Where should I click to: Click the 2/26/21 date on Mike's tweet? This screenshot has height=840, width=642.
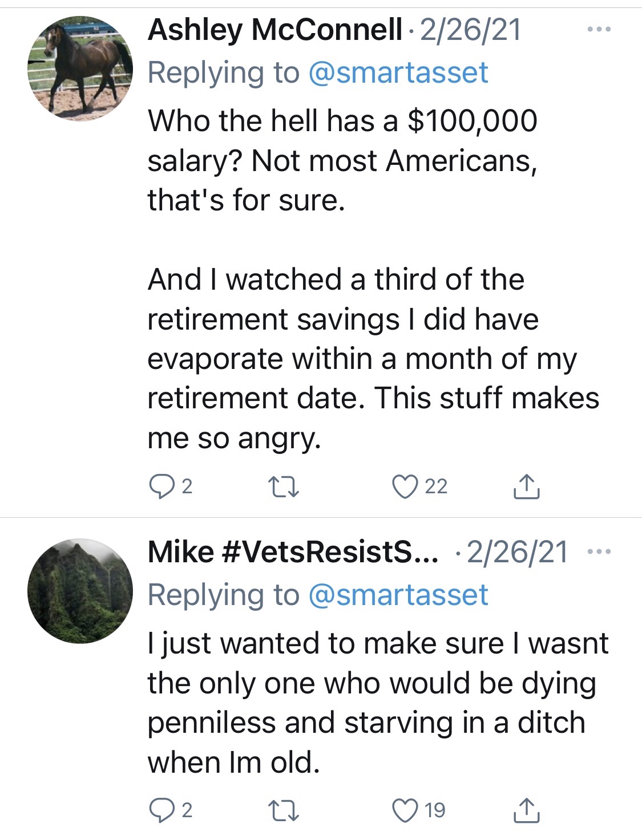tap(518, 552)
